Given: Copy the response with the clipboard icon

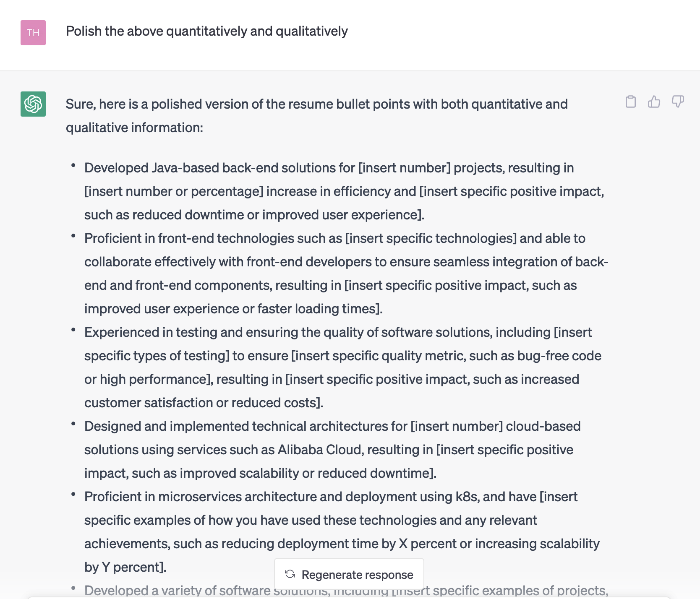Looking at the screenshot, I should [630, 102].
